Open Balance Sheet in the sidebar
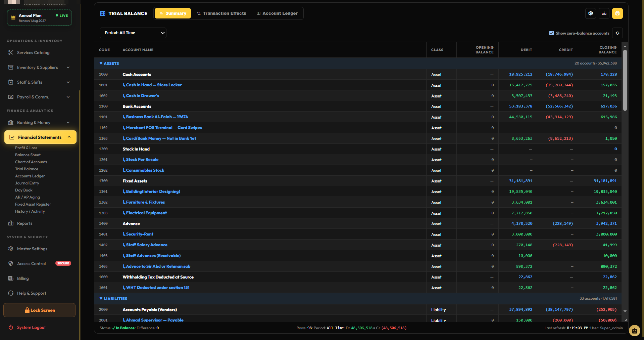This screenshot has width=644, height=340. 28,155
